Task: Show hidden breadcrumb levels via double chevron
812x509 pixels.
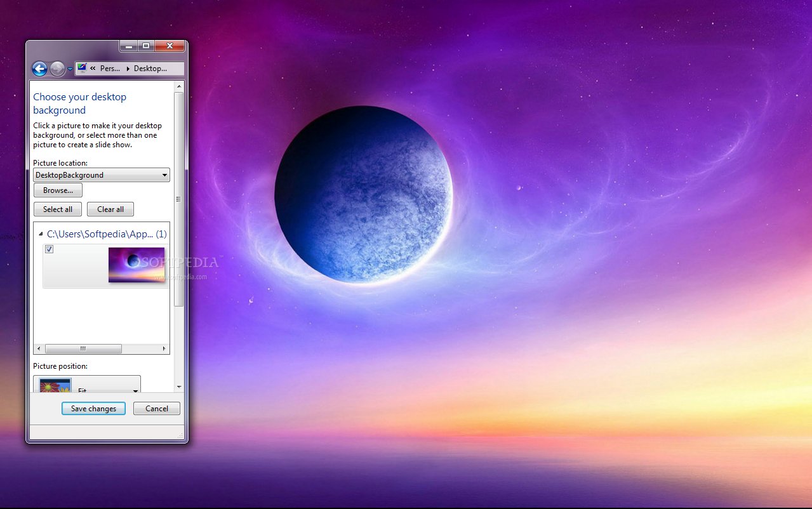Action: click(x=93, y=69)
